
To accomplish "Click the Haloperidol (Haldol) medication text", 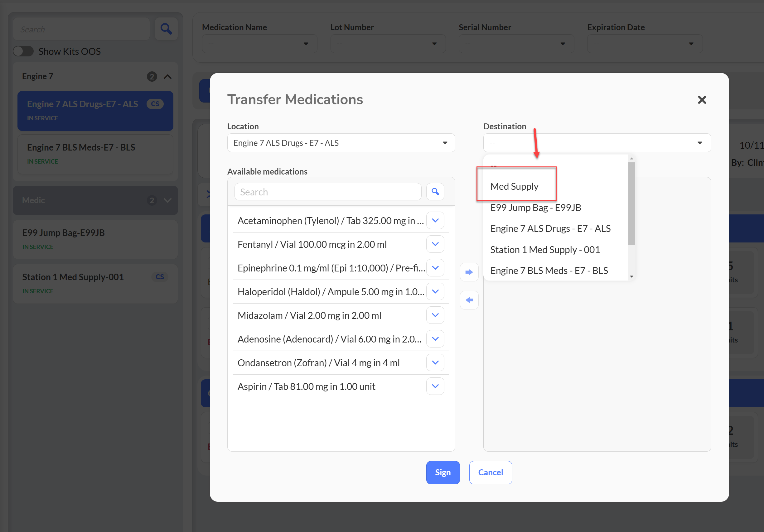I will coord(331,292).
